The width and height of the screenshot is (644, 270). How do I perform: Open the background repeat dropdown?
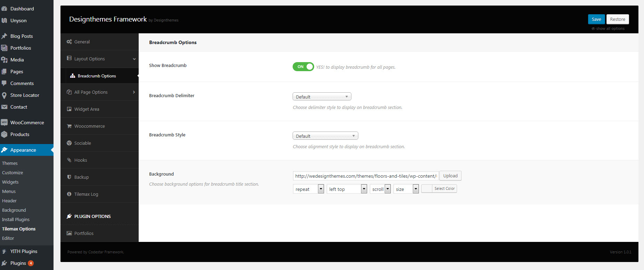tap(308, 189)
